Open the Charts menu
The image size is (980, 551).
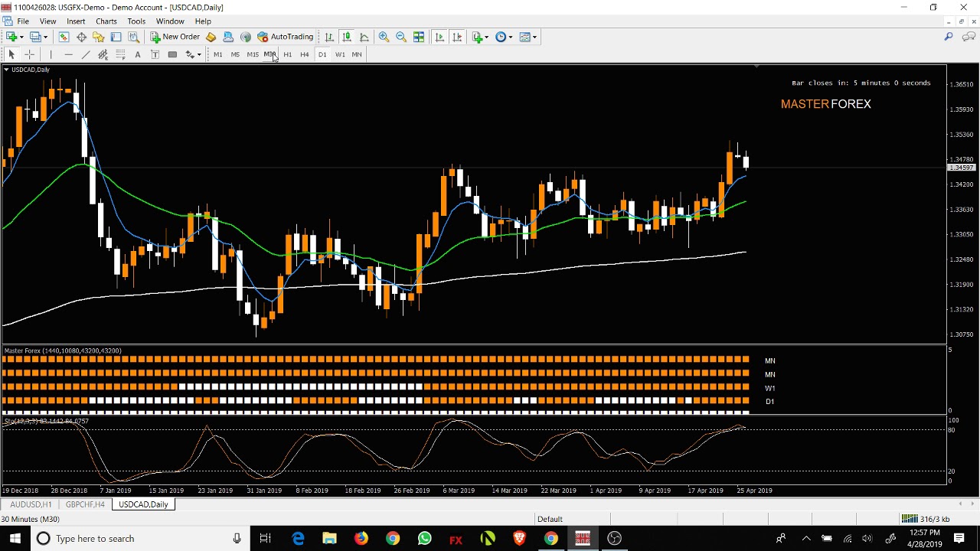coord(106,21)
